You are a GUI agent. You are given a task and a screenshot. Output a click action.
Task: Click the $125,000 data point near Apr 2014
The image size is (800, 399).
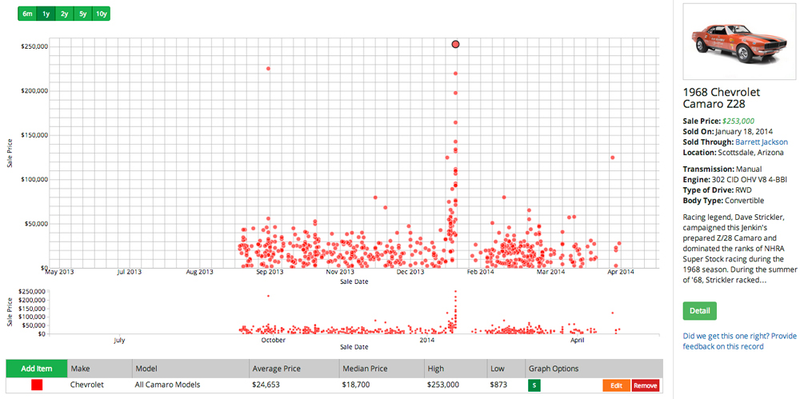(612, 158)
